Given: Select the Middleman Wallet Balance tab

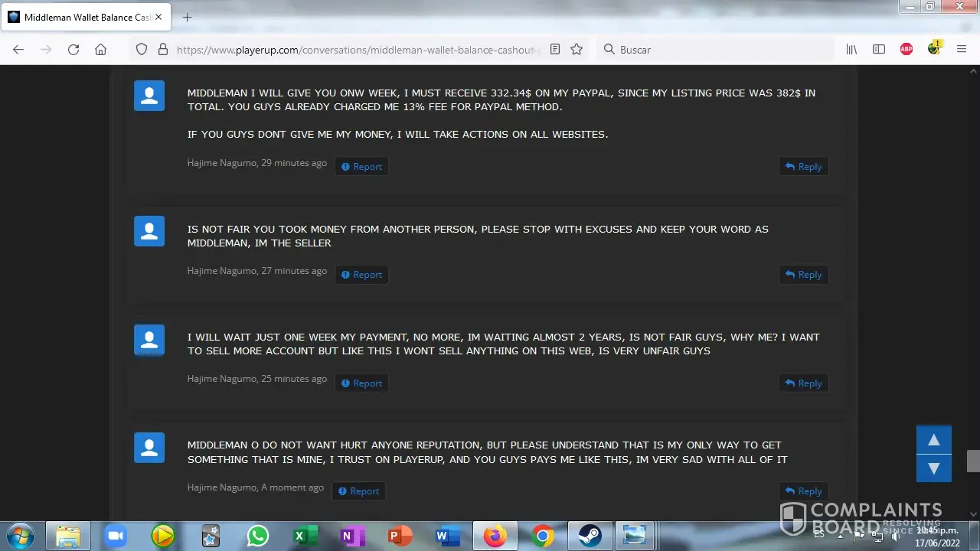Looking at the screenshot, I should pos(86,17).
